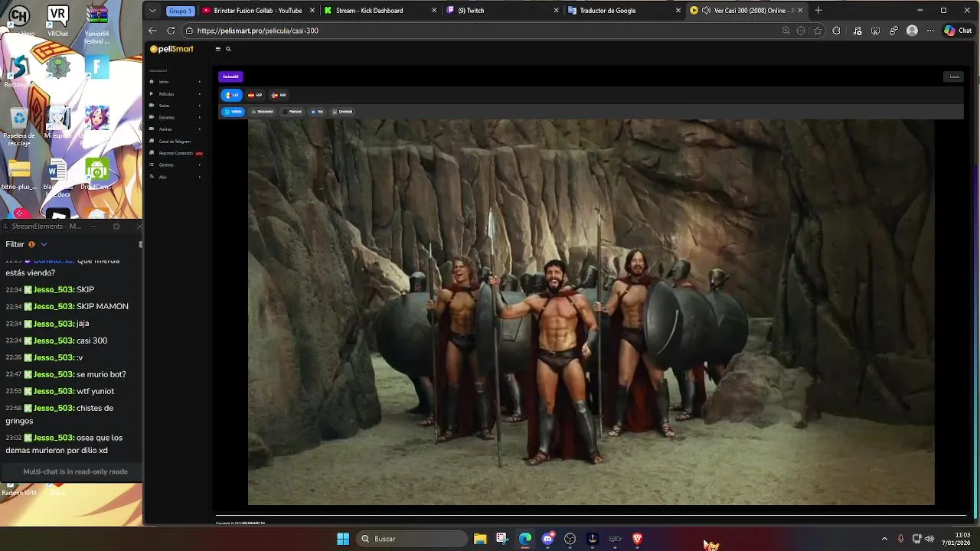Open the Copilot Chat button
The width and height of the screenshot is (980, 551).
coord(958,31)
